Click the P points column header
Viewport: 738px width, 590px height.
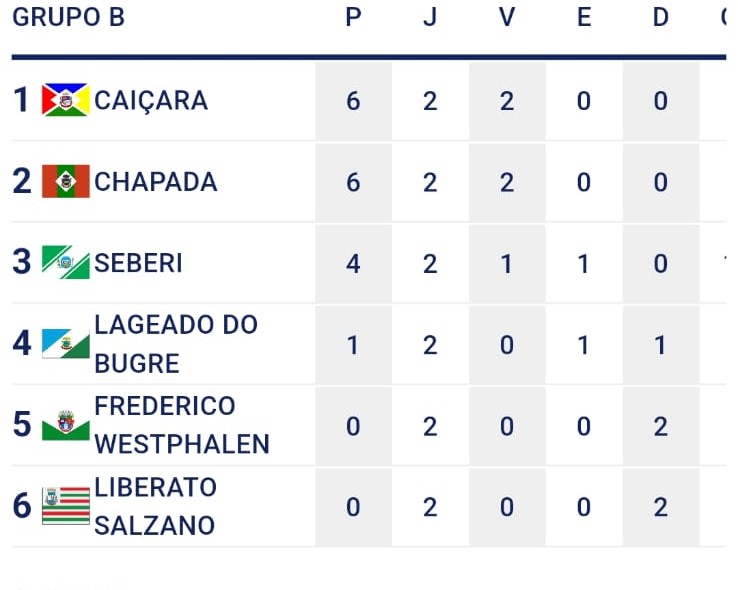(x=353, y=18)
